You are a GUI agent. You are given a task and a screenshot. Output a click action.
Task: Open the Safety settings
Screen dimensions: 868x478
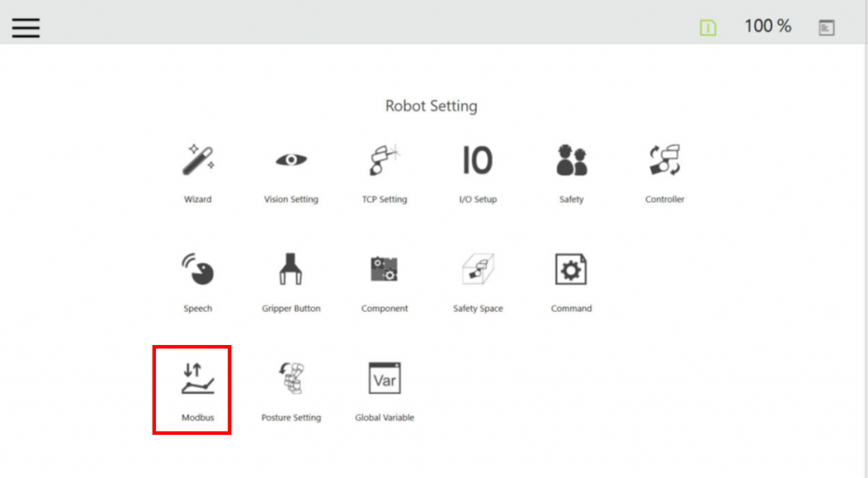click(x=571, y=160)
